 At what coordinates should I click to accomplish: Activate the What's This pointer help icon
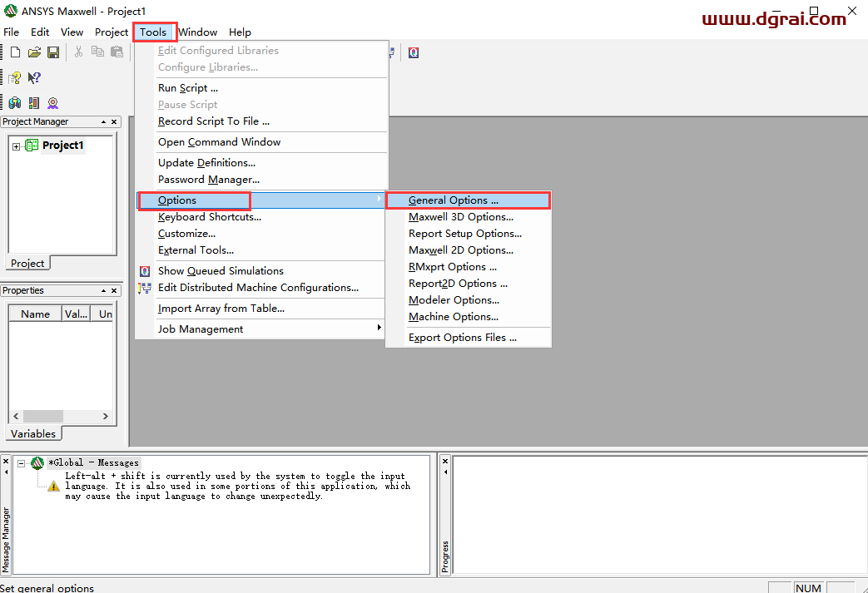(x=34, y=77)
